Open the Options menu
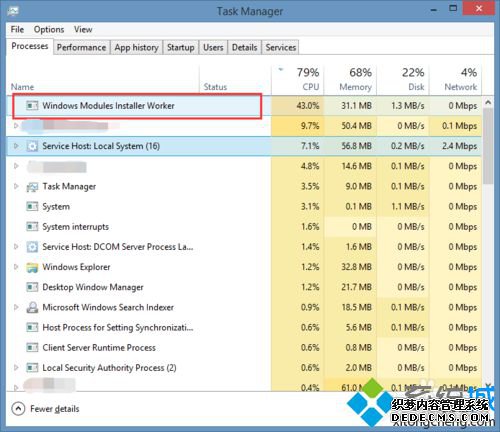The width and height of the screenshot is (500, 432). [x=49, y=29]
